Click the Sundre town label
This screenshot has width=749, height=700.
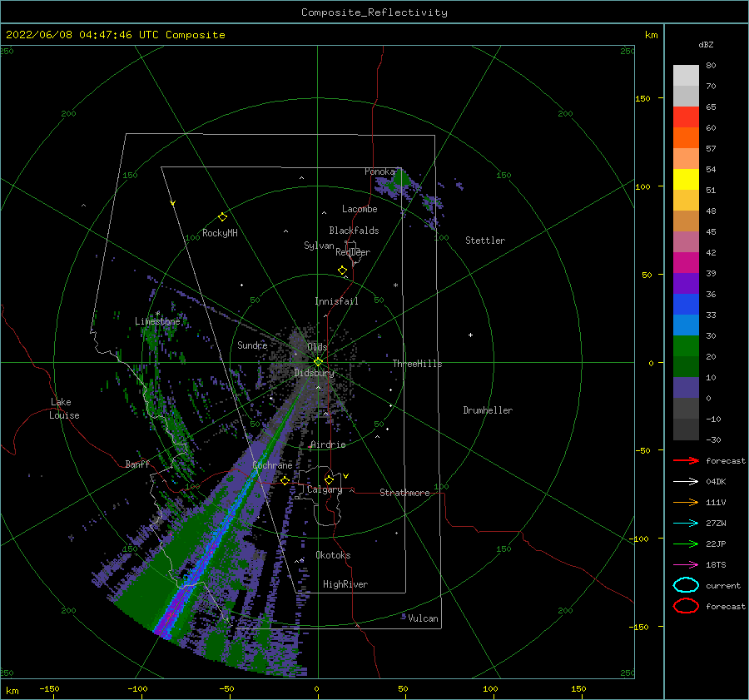coord(252,345)
